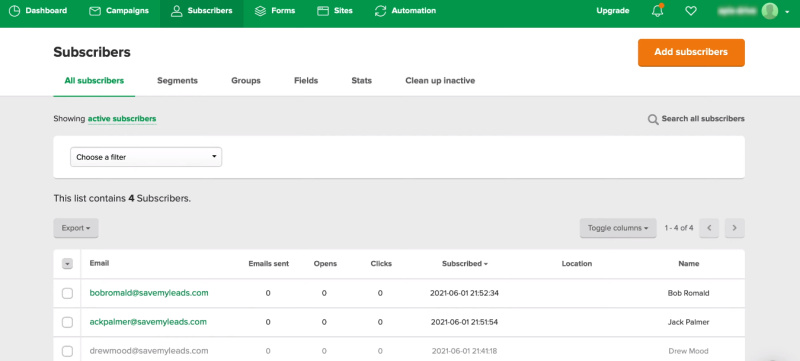Expand the Export dropdown button

click(76, 228)
